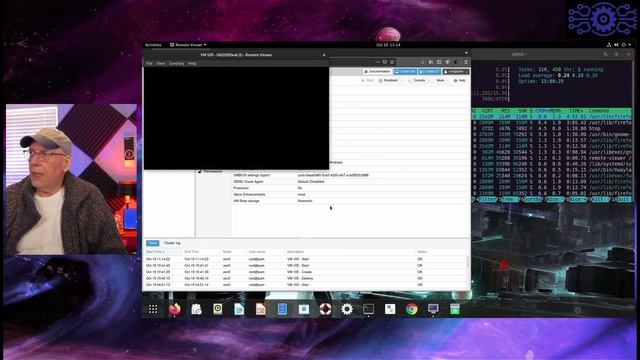
Task: Launch LibreOffice Impress from dock
Action: point(260,309)
